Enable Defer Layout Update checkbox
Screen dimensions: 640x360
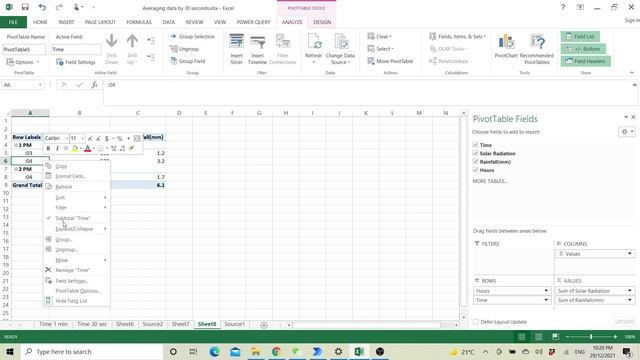pyautogui.click(x=476, y=322)
